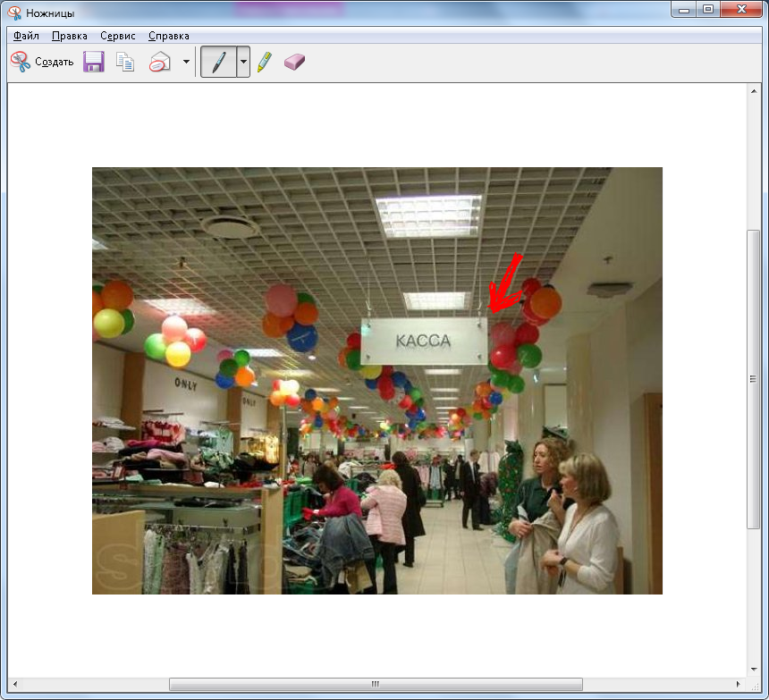769x700 pixels.
Task: Open the Справка menu
Action: pos(168,36)
